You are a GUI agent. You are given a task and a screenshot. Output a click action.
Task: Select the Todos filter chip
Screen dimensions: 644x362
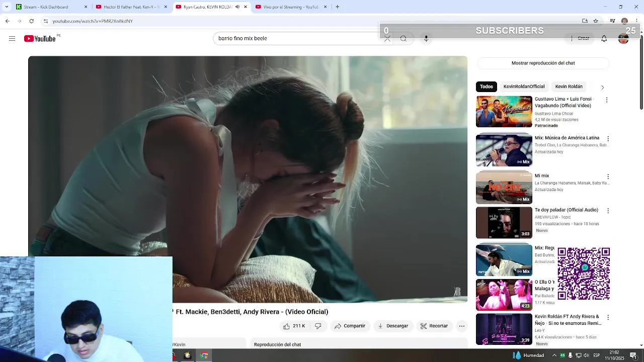coord(486,86)
